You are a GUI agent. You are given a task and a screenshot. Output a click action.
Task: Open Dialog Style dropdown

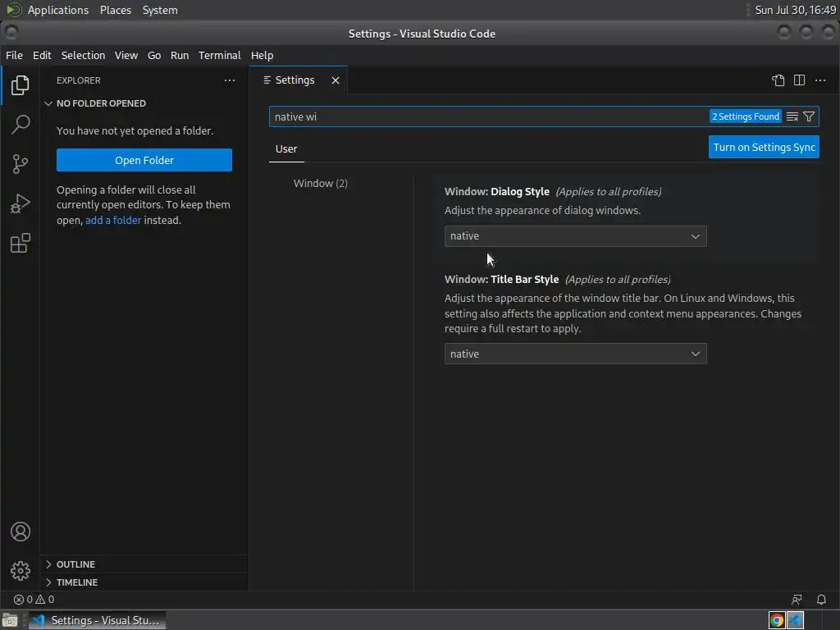(x=575, y=236)
